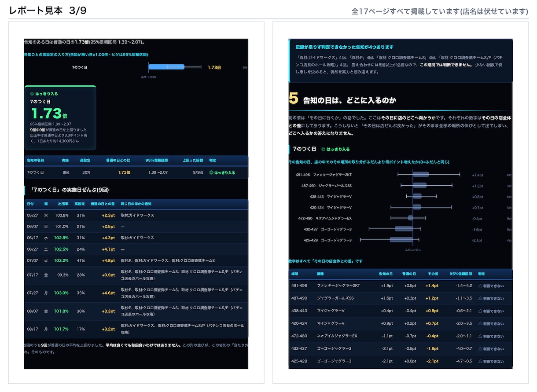The width and height of the screenshot is (537, 392).
Task: Click the 08/07 date cell
Action: pos(33,311)
